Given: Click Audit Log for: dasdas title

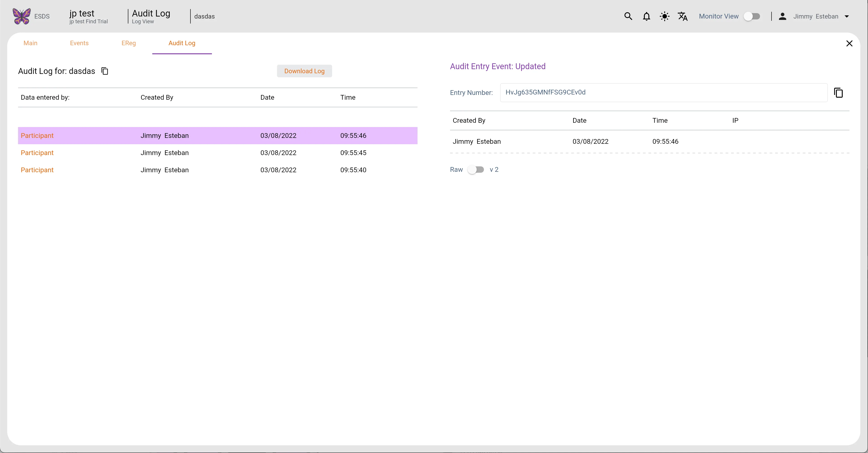Looking at the screenshot, I should click(57, 71).
